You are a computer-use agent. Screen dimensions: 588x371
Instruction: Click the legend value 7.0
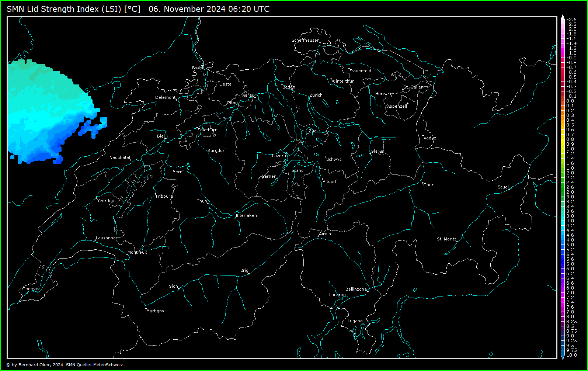pyautogui.click(x=570, y=293)
